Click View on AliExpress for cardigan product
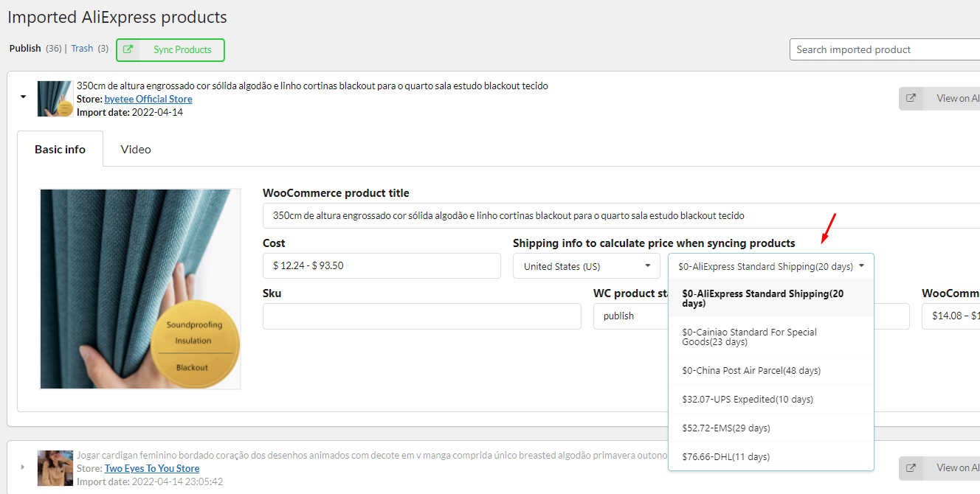The width and height of the screenshot is (980, 494). coord(939,467)
